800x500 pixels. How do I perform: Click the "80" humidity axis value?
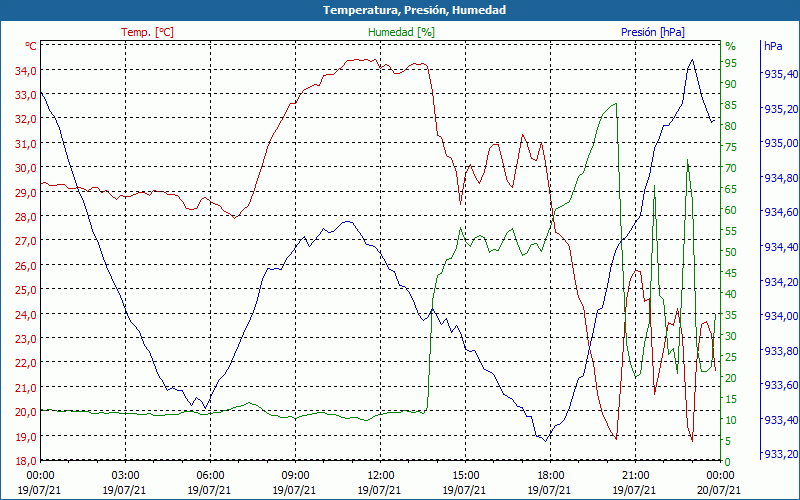(x=731, y=126)
